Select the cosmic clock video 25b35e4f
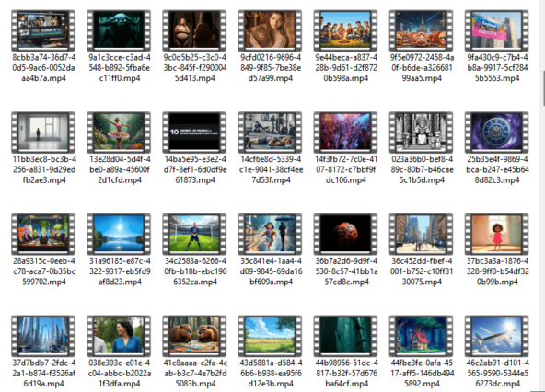The width and height of the screenshot is (545, 392). coord(497,133)
